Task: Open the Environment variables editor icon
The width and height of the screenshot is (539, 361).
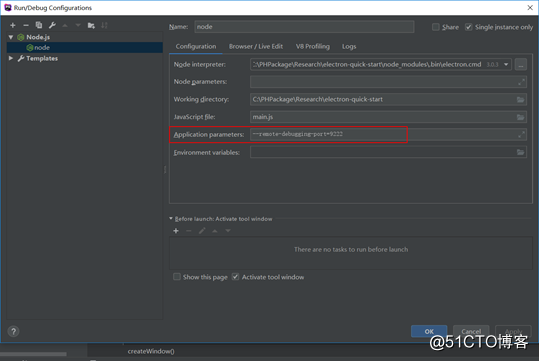Action: (x=520, y=152)
